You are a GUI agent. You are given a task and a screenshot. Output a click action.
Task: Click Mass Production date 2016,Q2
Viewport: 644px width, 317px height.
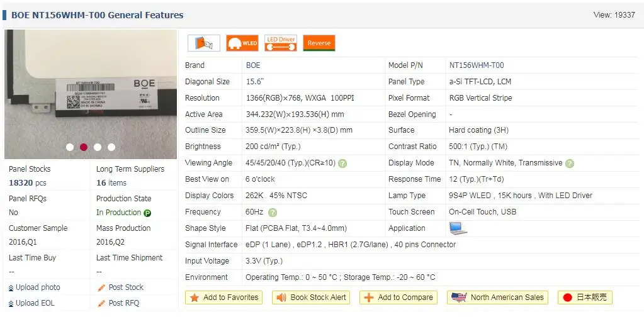coord(111,242)
